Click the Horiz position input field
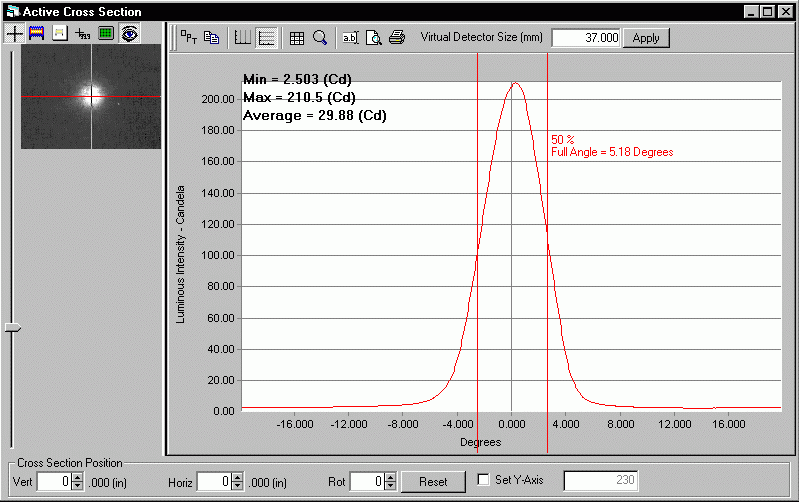Screen dimensions: 799x502 point(214,482)
